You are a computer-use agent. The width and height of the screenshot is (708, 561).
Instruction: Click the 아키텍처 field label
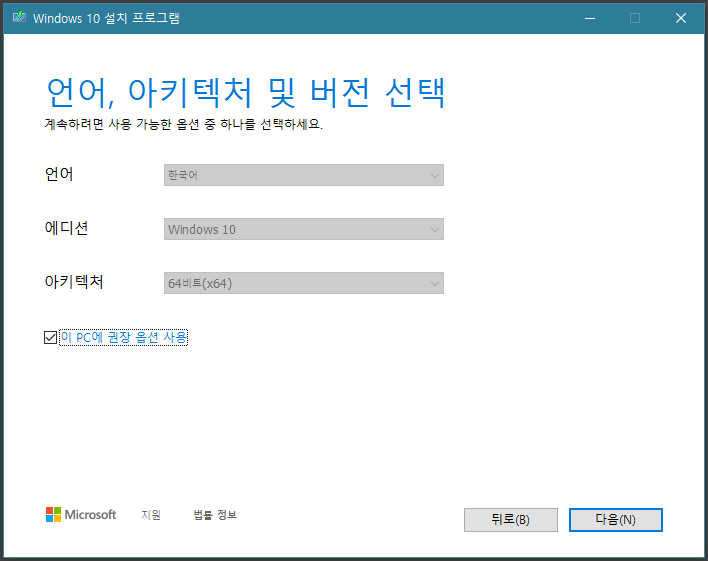[74, 282]
